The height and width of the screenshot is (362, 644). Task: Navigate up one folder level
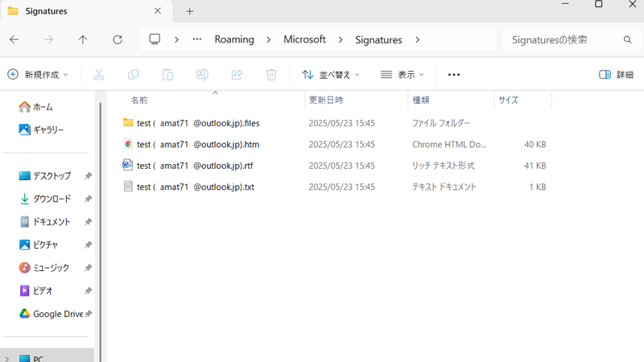coord(83,39)
